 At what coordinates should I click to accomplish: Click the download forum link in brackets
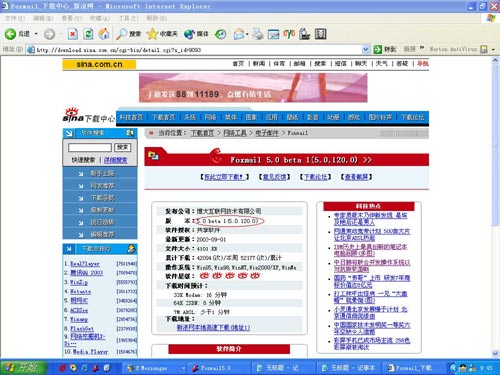point(315,177)
